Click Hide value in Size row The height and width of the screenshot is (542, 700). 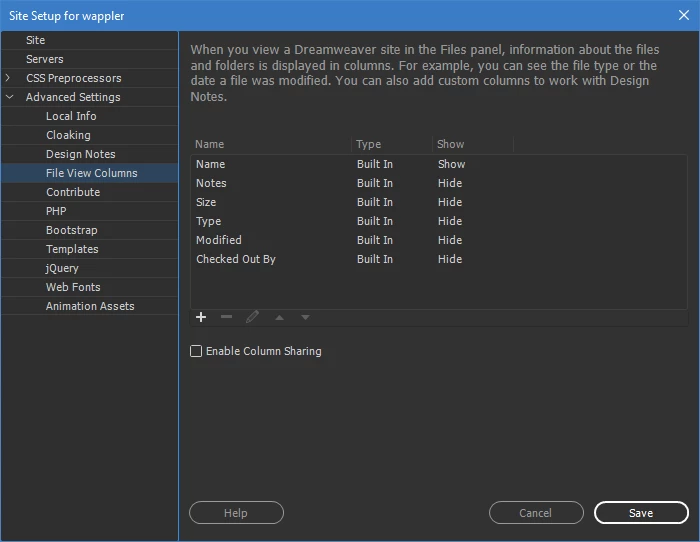point(450,202)
